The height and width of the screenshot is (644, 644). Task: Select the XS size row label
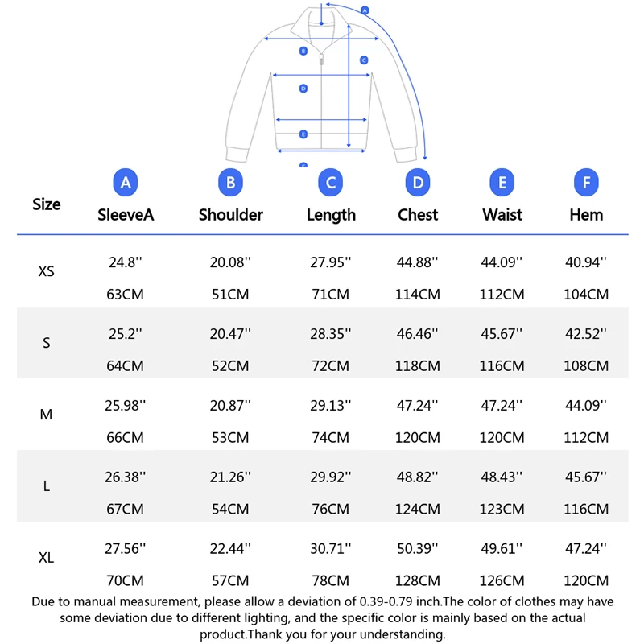coord(46,271)
